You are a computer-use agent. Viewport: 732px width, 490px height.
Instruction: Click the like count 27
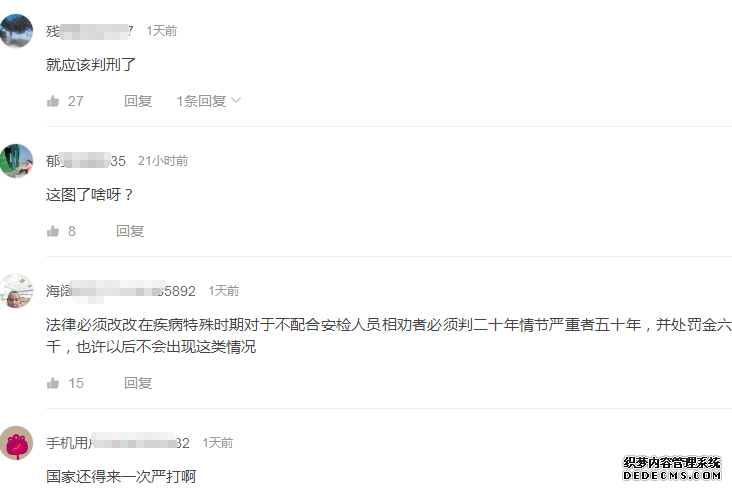[x=76, y=101]
